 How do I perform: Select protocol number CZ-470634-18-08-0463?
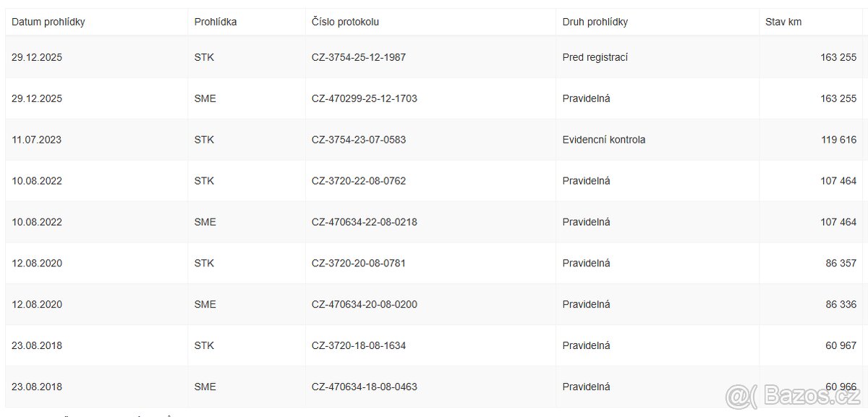point(365,387)
